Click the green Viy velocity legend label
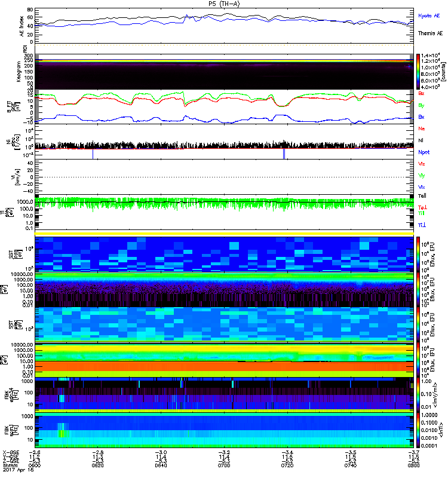 click(422, 176)
